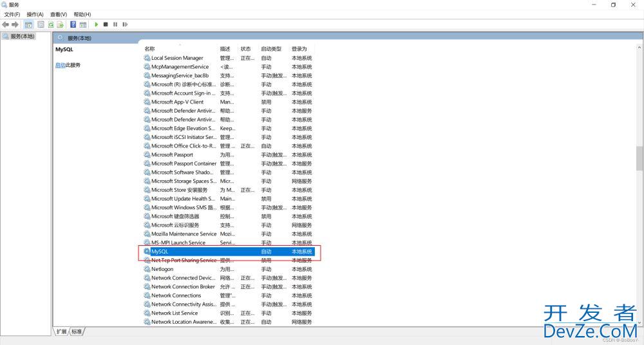Select the Microsoft (R) 诊断中心标准... row
This screenshot has width=644, height=345.
[229, 84]
